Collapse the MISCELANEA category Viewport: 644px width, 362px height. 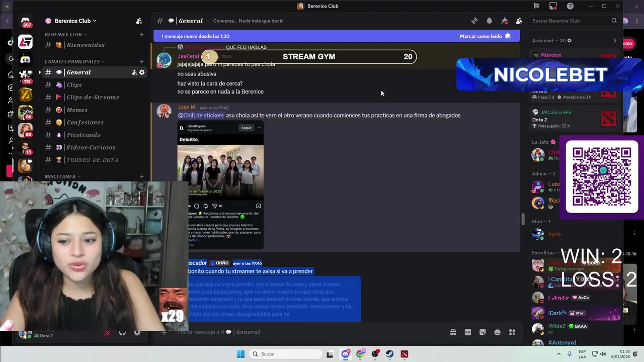pos(62,177)
